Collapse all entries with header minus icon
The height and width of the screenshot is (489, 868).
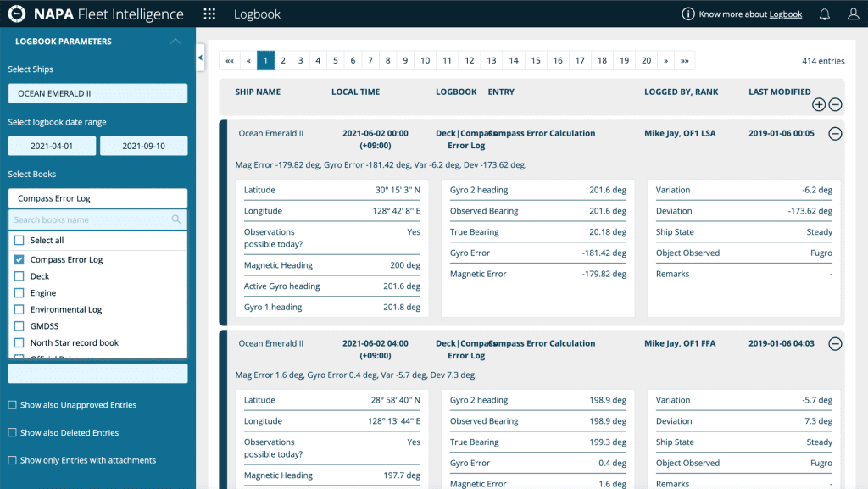click(x=835, y=104)
